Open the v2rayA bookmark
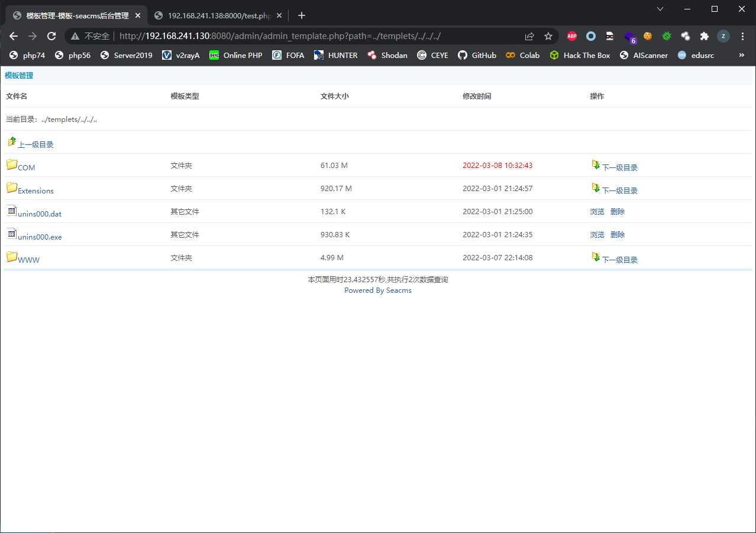756x533 pixels. click(x=180, y=55)
